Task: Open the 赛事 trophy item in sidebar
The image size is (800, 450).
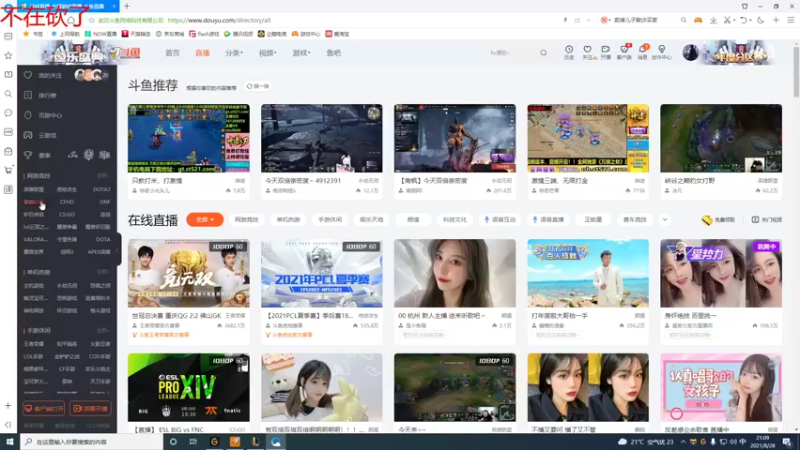Action: tap(38, 155)
